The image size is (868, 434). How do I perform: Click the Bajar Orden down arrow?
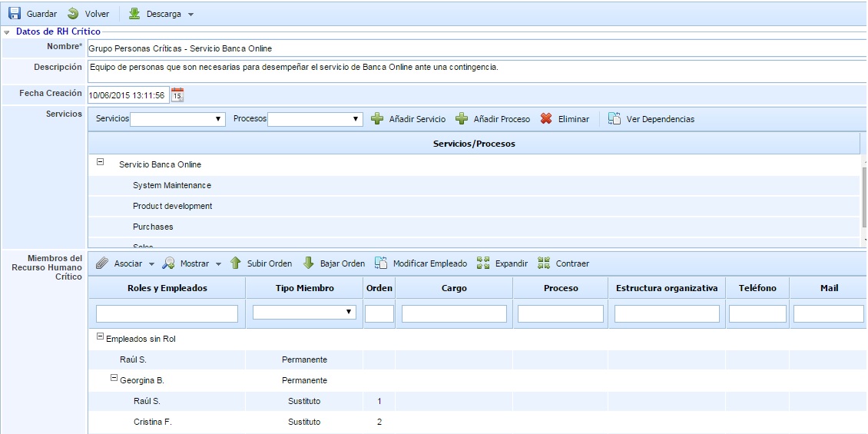coord(309,263)
